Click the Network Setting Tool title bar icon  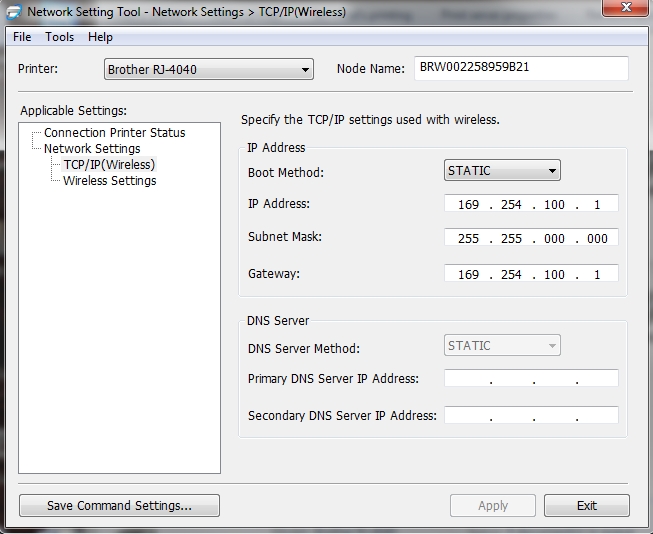pos(10,11)
